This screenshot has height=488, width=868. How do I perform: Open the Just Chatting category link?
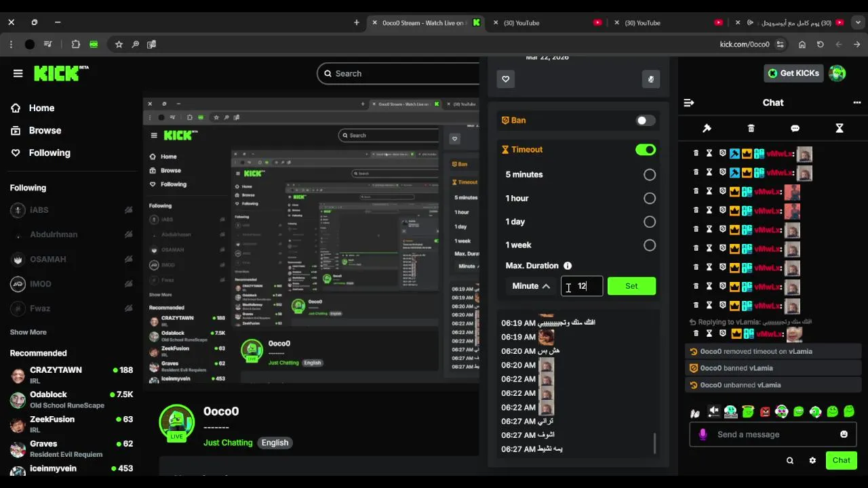228,443
